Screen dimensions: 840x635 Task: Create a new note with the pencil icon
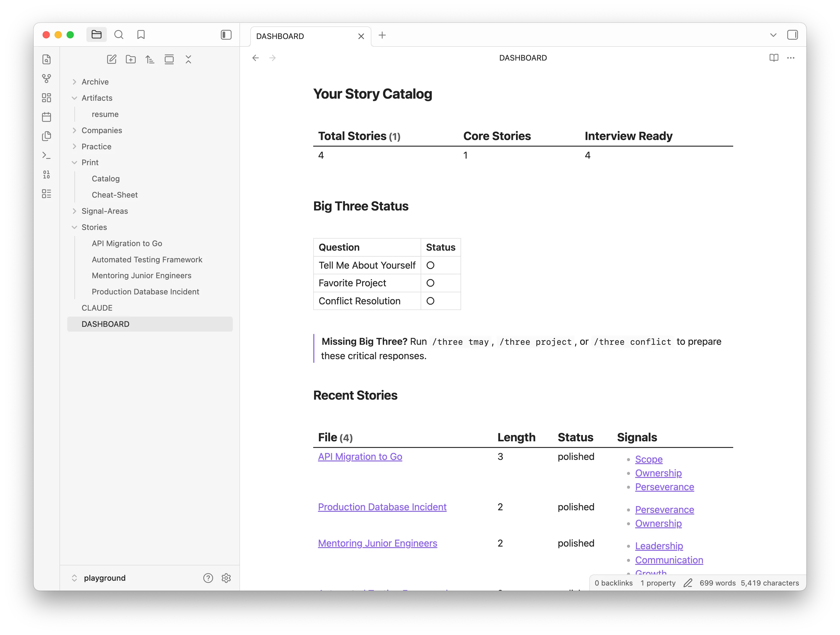pyautogui.click(x=112, y=59)
